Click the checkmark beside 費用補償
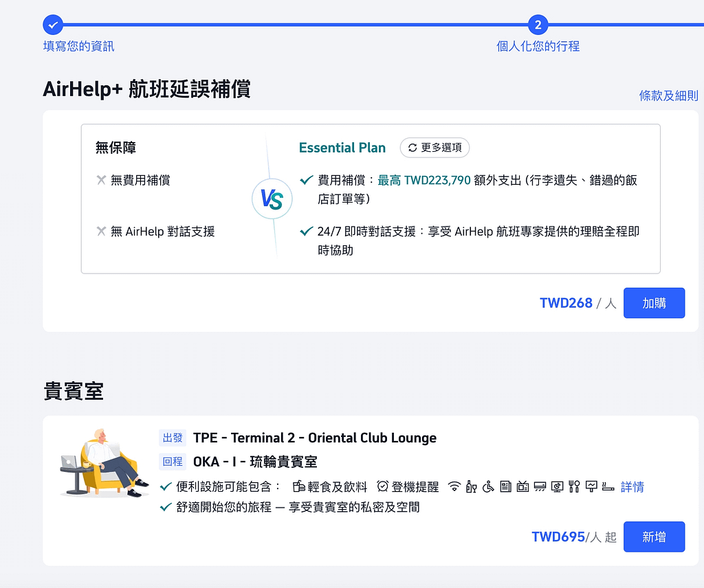This screenshot has height=588, width=704. click(x=306, y=180)
